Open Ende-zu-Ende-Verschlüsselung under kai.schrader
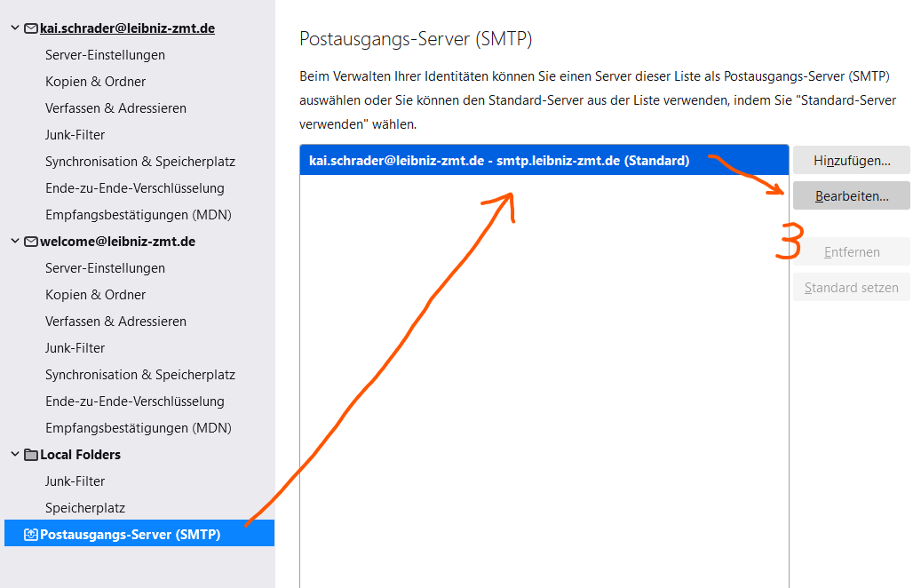Screen dimensions: 921x588 134,188
